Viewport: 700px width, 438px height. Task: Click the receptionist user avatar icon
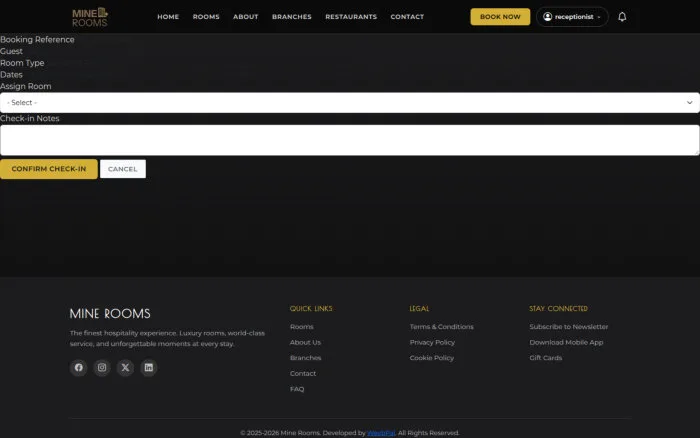(547, 17)
